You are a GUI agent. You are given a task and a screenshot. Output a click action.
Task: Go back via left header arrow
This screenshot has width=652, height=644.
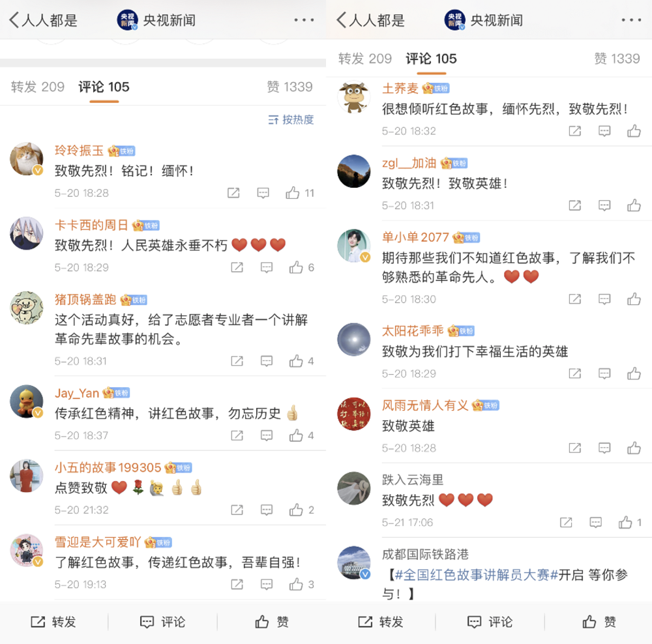click(x=14, y=20)
